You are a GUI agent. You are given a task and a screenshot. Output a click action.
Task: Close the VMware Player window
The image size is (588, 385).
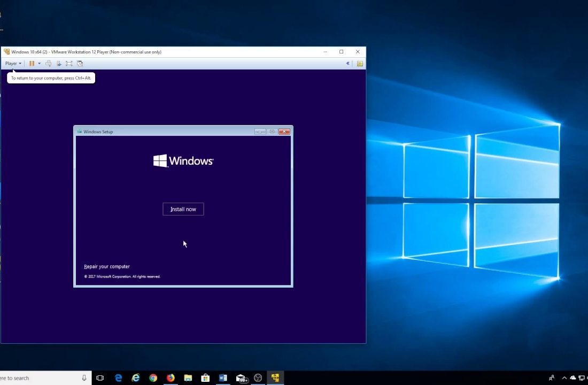coord(358,52)
